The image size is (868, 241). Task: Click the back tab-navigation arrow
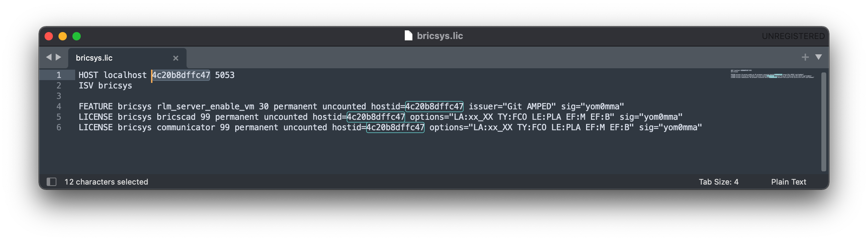tap(49, 56)
